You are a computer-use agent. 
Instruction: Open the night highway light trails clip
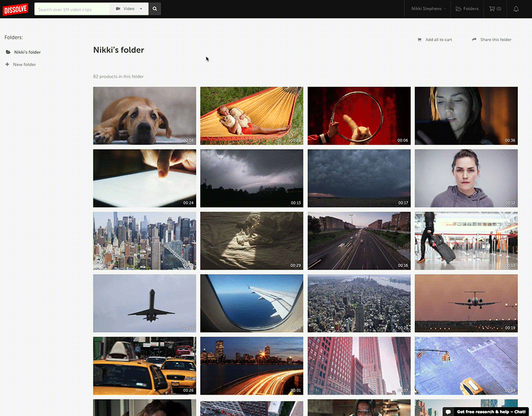pyautogui.click(x=252, y=366)
